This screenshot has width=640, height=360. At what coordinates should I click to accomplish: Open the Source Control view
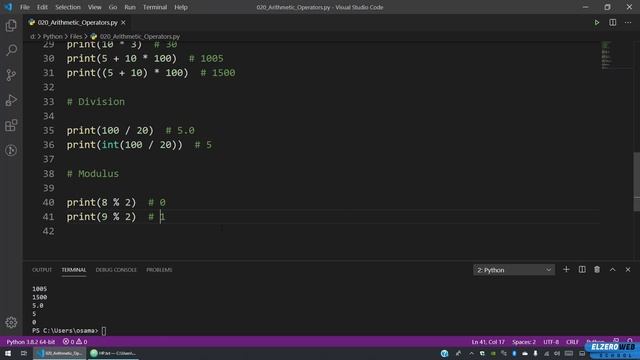click(11, 75)
